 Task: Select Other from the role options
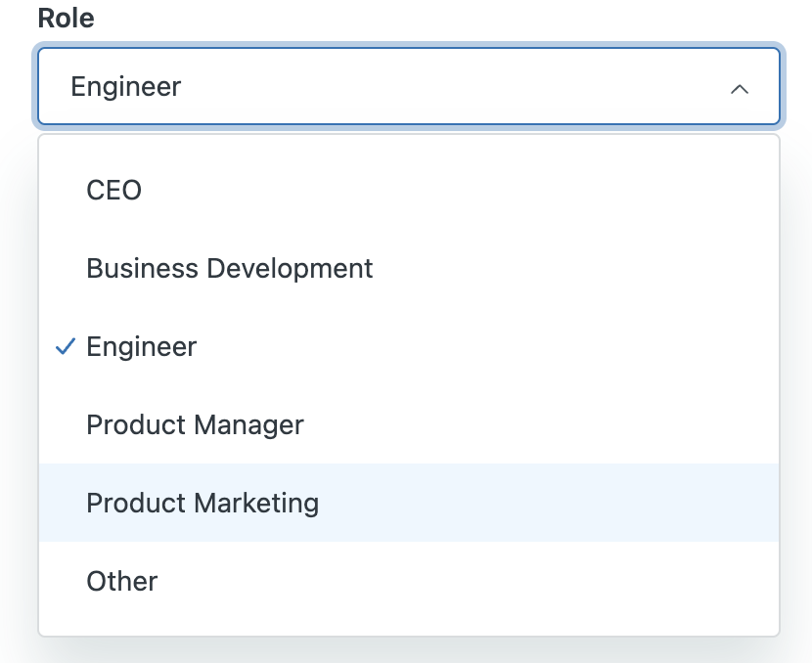[122, 582]
